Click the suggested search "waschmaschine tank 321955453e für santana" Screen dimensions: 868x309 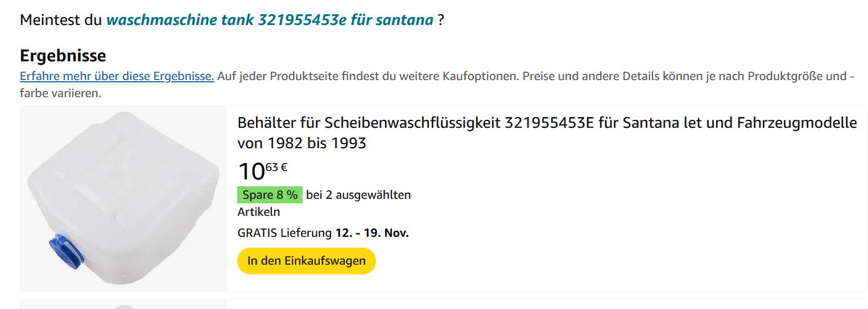tap(270, 20)
